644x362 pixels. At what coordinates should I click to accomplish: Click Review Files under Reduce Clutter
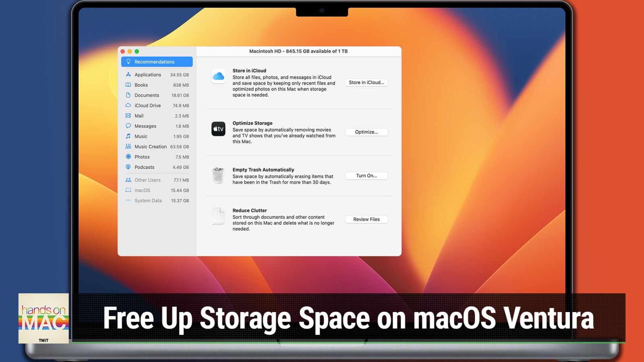coord(366,219)
